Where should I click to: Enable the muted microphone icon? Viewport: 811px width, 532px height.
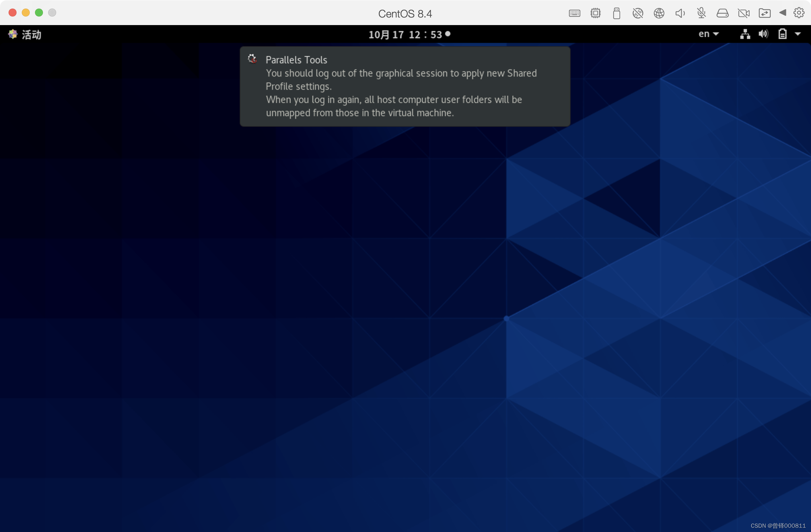(x=701, y=13)
